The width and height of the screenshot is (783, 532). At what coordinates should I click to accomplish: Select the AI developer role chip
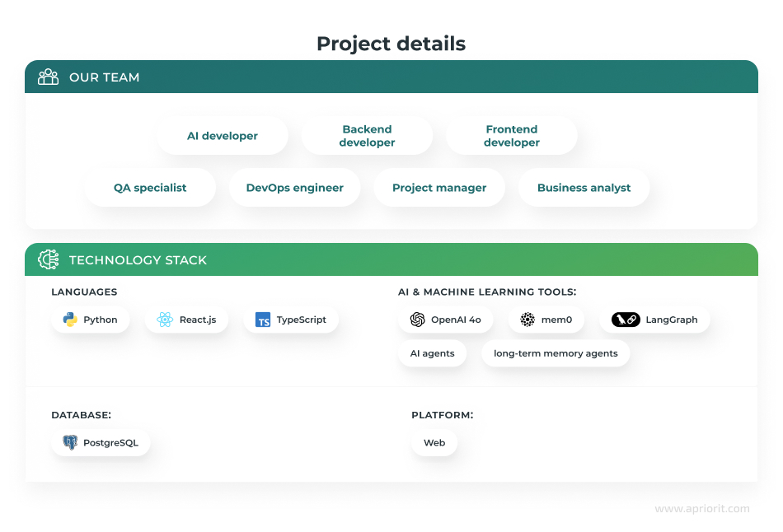click(x=222, y=135)
